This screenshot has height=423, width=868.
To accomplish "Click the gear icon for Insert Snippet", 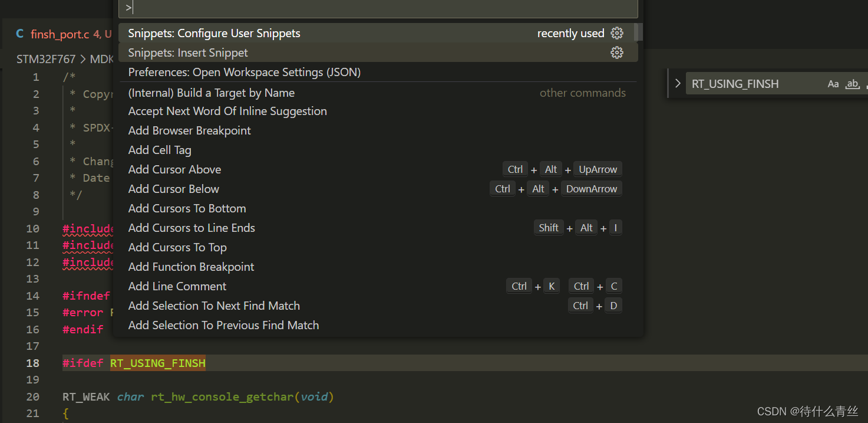I will tap(617, 53).
